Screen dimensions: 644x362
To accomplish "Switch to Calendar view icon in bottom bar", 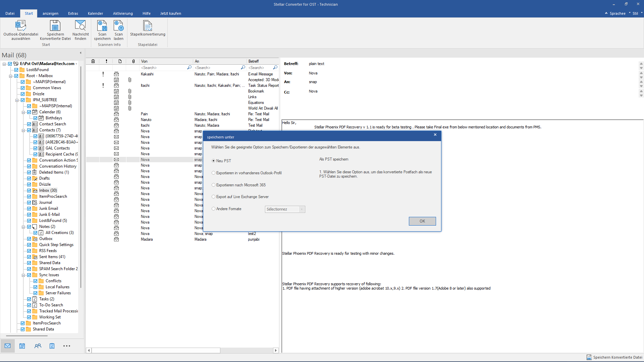I will (x=22, y=346).
